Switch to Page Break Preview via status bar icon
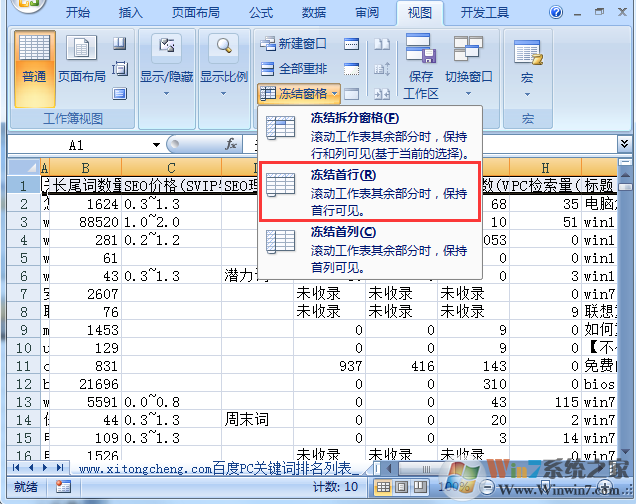This screenshot has height=504, width=636. (419, 487)
